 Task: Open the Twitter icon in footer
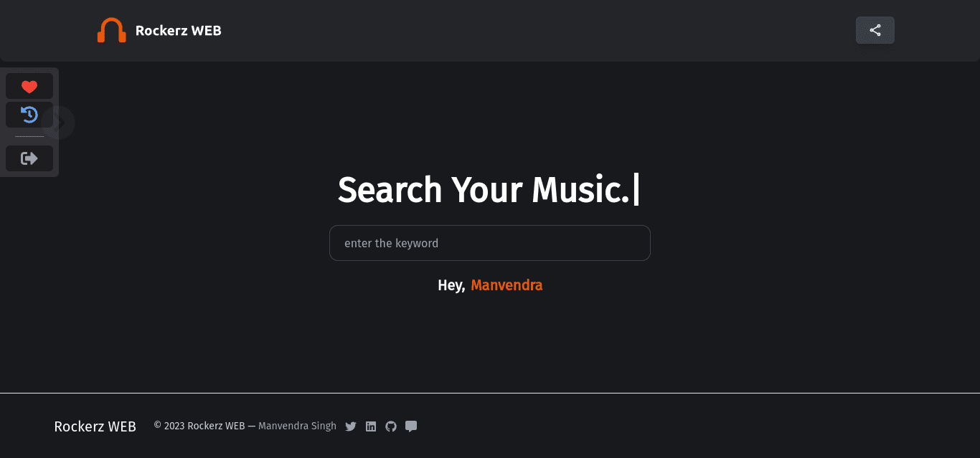coord(351,426)
